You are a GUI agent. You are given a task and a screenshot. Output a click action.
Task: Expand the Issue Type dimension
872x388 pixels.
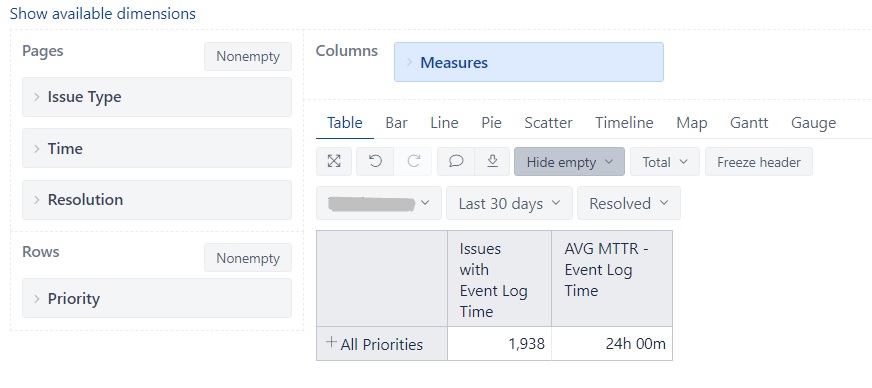157,97
